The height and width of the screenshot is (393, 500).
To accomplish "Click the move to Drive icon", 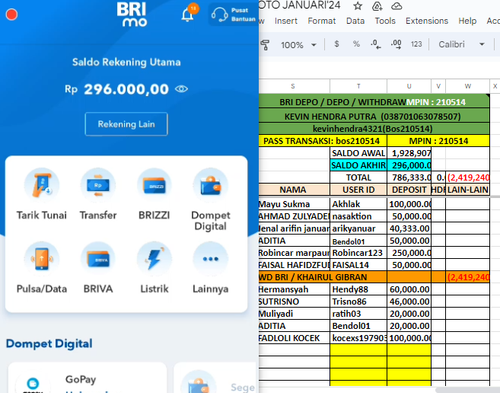I will coord(377,6).
